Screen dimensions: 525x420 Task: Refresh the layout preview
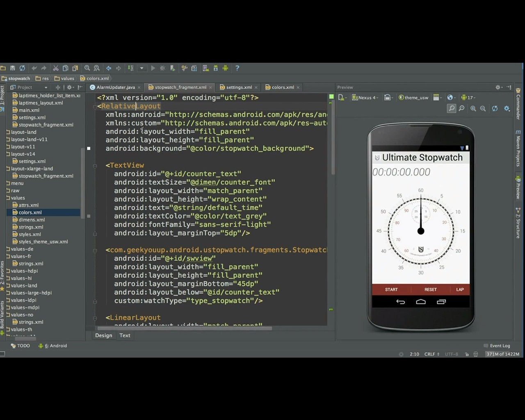495,108
